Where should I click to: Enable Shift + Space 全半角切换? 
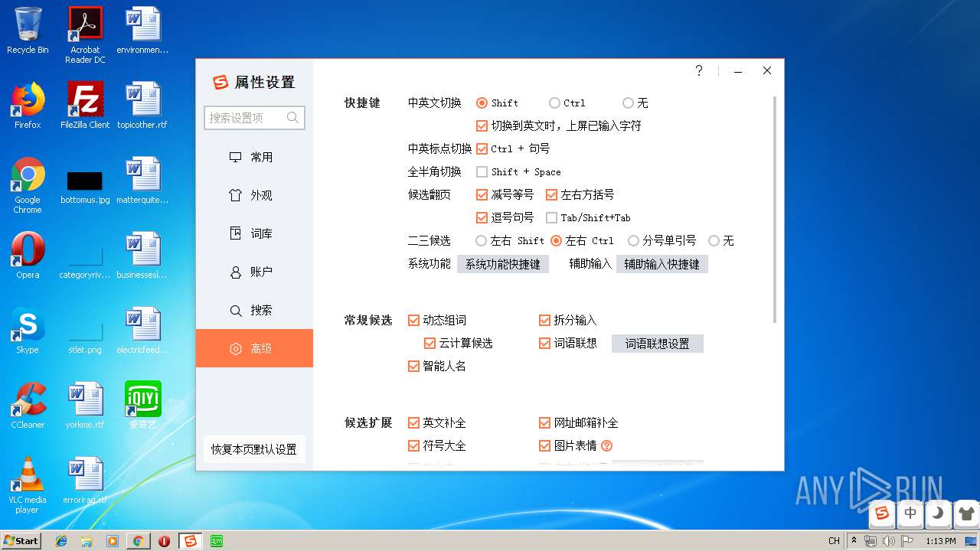[482, 171]
